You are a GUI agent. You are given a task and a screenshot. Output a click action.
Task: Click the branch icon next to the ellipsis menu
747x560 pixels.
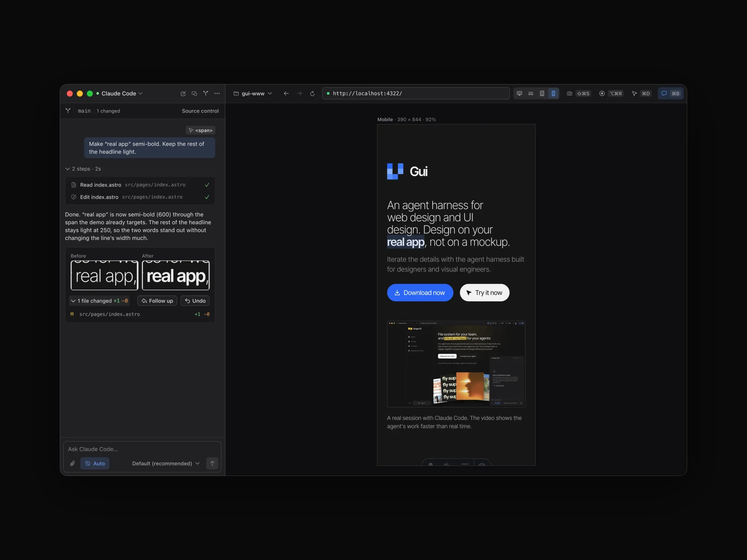coord(206,94)
